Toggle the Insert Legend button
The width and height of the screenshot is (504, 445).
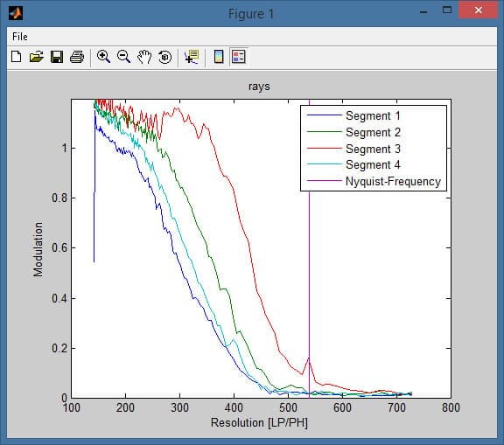click(x=239, y=57)
